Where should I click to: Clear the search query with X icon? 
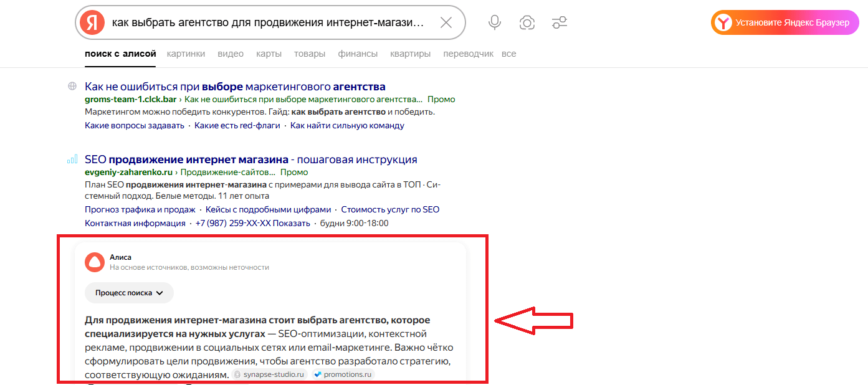[x=446, y=23]
